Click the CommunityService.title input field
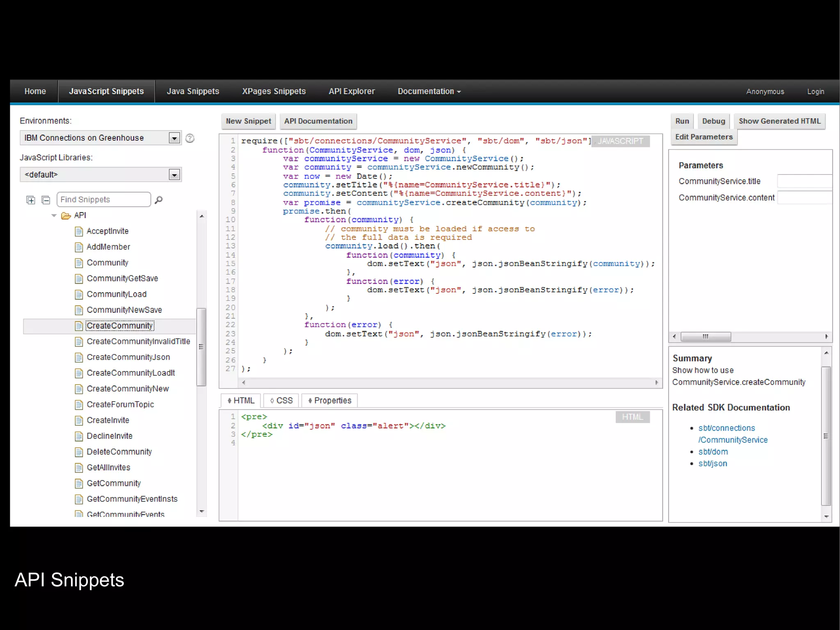This screenshot has height=630, width=840. 804,181
